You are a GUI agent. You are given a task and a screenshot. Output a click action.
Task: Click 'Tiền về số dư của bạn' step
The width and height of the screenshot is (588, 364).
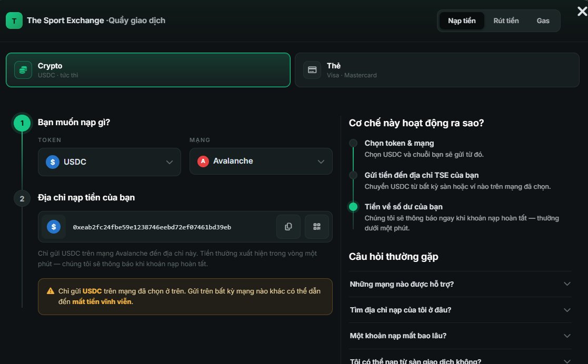click(404, 207)
